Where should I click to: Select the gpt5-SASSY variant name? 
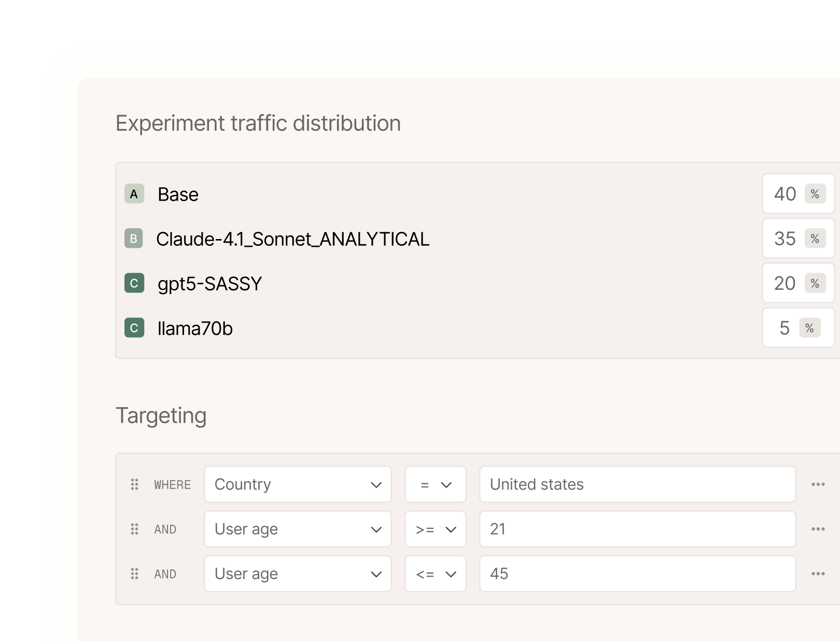tap(209, 284)
